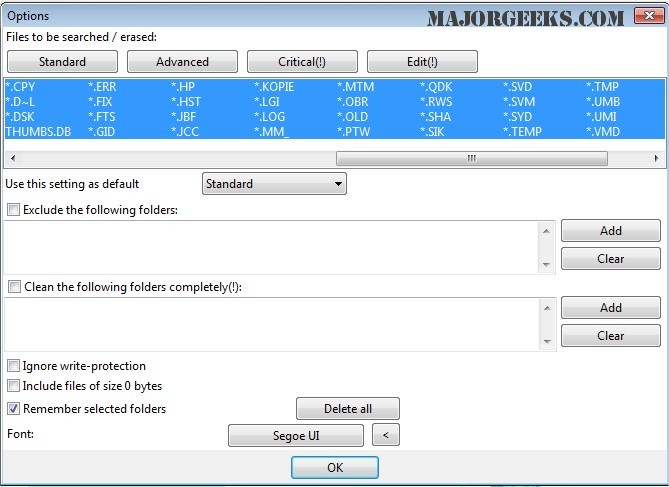
Task: Select the *.MM_ entry
Action: pos(271,131)
